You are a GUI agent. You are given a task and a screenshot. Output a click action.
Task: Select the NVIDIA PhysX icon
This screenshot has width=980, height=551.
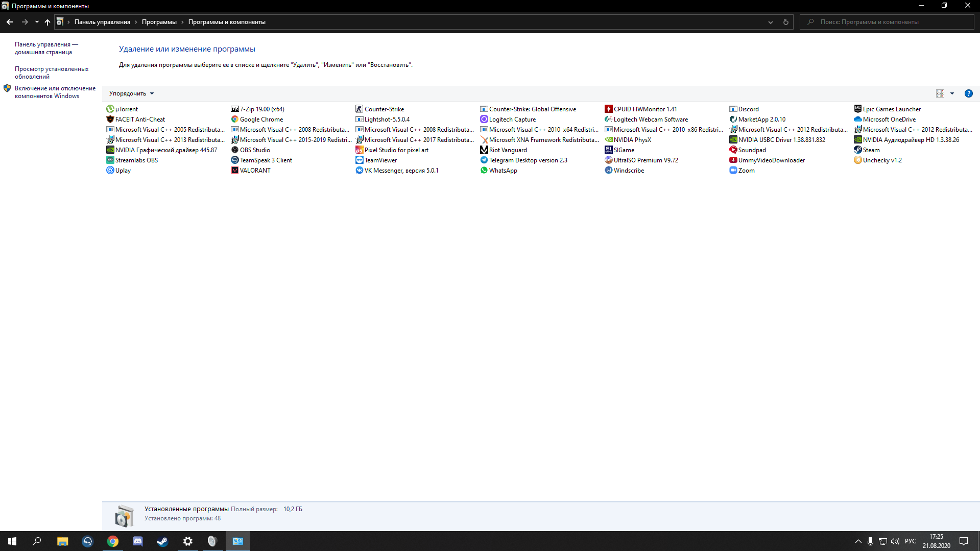tap(608, 140)
